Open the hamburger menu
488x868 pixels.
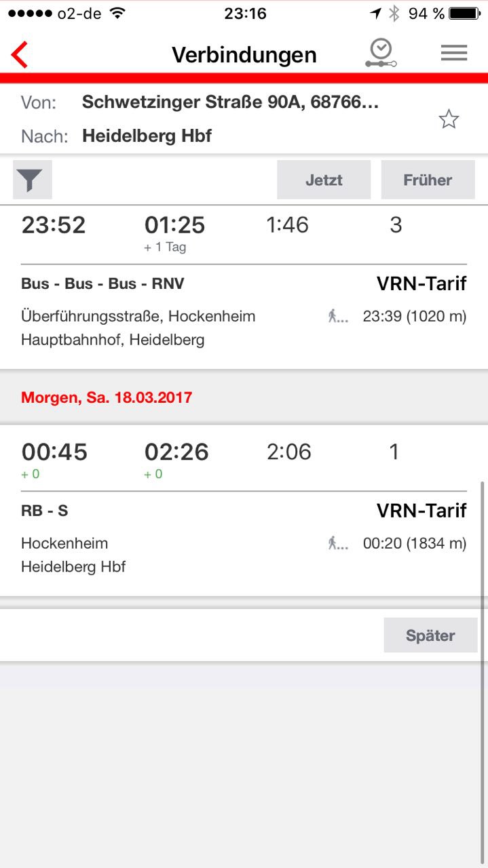[453, 53]
